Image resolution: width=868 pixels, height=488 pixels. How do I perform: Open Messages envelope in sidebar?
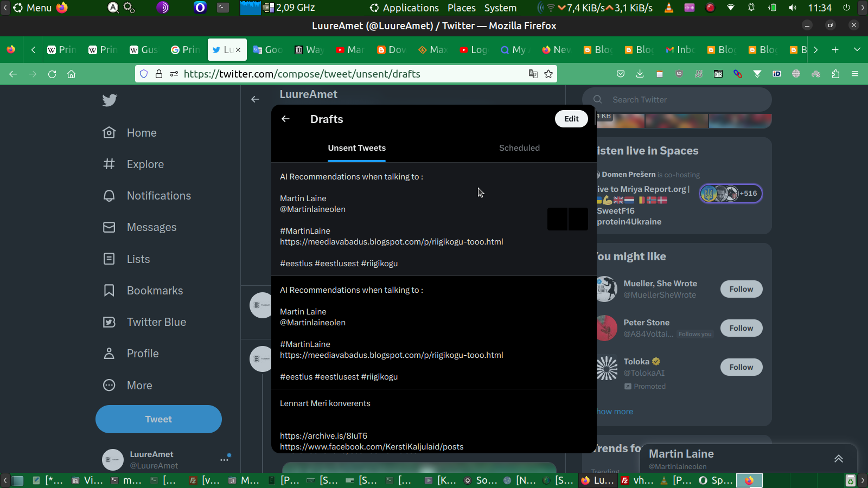tap(140, 227)
